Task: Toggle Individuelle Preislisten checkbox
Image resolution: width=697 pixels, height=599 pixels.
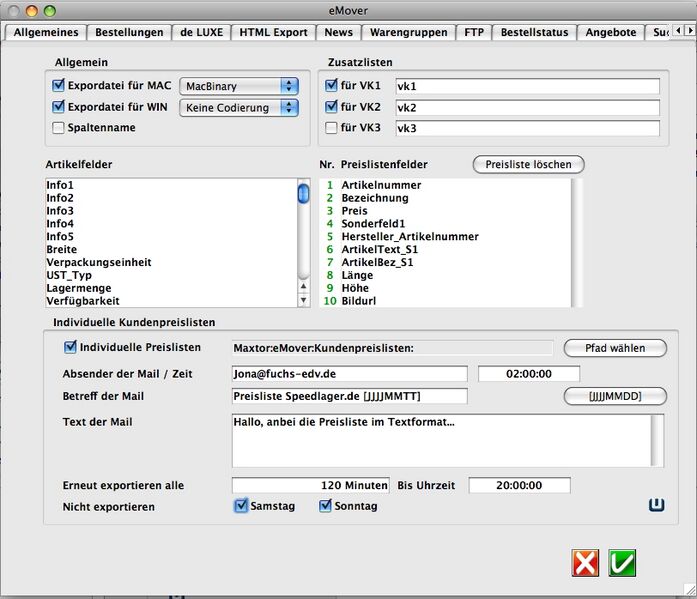Action: (70, 347)
